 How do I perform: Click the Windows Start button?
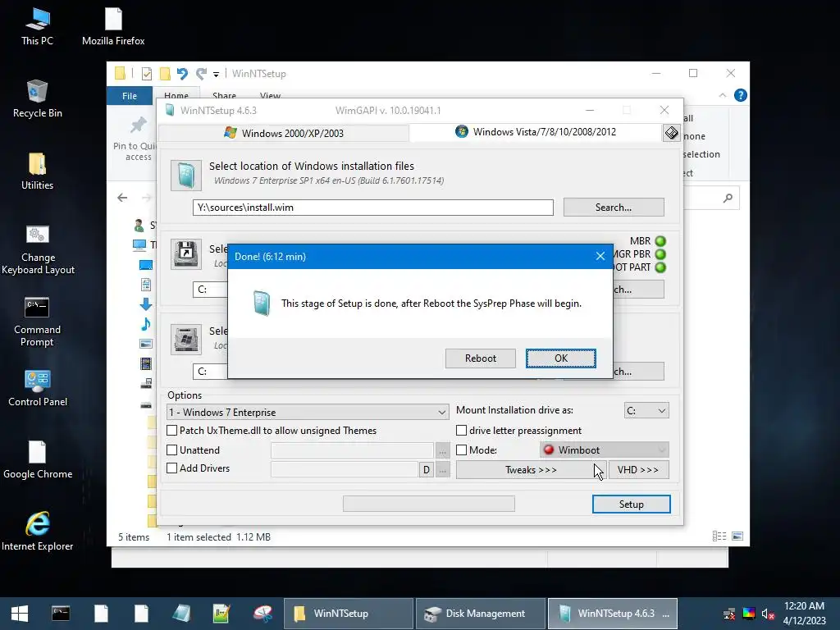pyautogui.click(x=20, y=614)
